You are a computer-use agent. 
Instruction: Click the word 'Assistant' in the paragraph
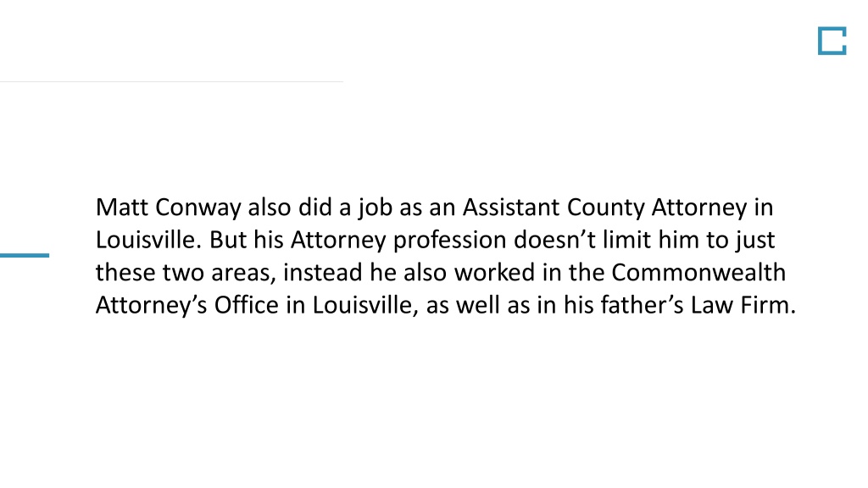coord(511,208)
